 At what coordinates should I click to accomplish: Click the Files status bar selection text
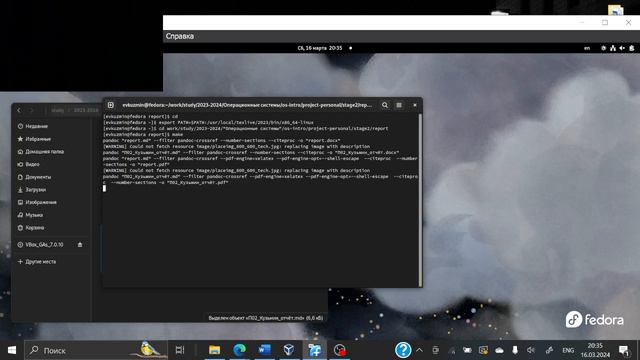tap(266, 318)
